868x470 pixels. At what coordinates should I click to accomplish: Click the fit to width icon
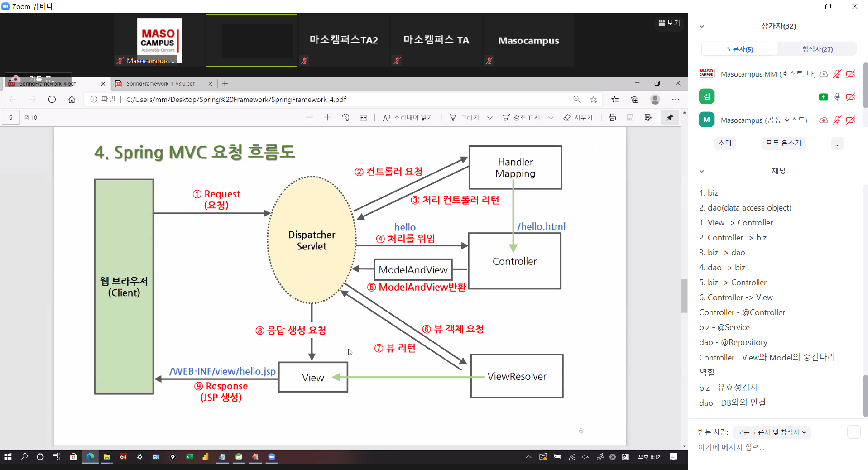point(364,118)
